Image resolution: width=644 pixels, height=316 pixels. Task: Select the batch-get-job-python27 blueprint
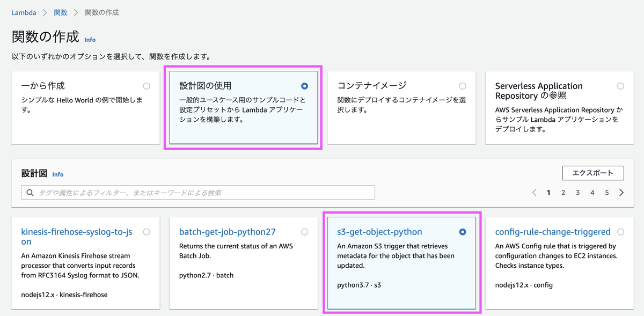[304, 231]
